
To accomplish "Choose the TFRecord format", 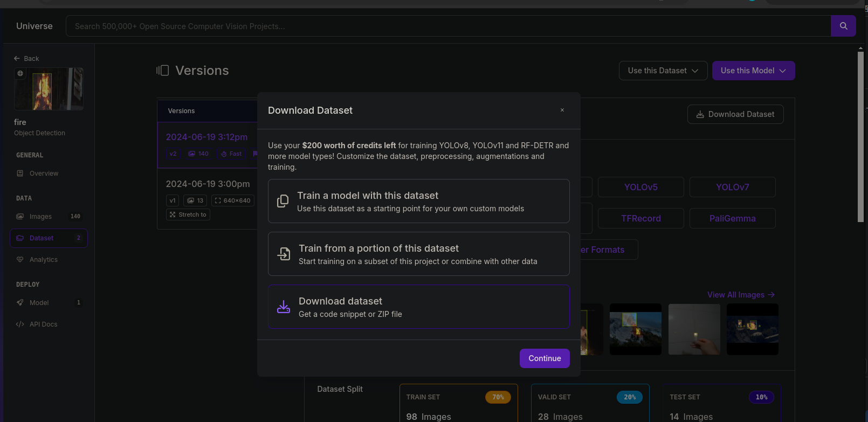I will point(641,218).
